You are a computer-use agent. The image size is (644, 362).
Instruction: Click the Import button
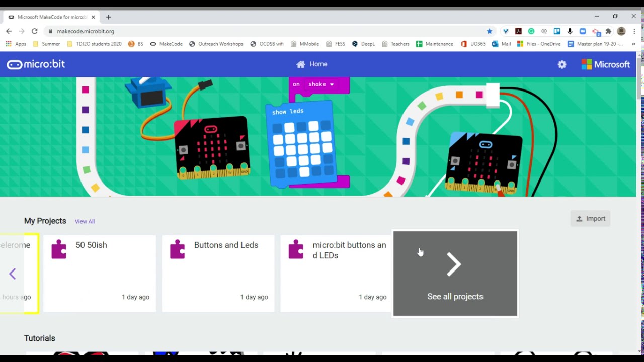[590, 219]
